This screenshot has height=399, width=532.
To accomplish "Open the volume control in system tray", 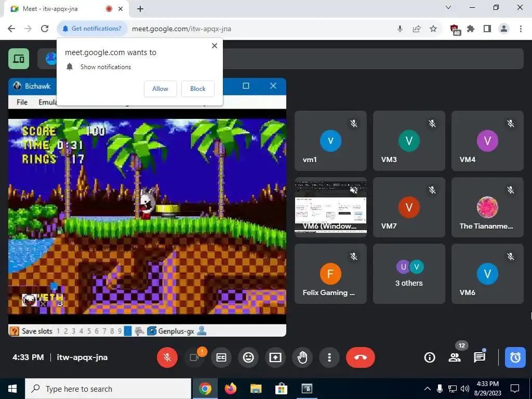I will 465,389.
